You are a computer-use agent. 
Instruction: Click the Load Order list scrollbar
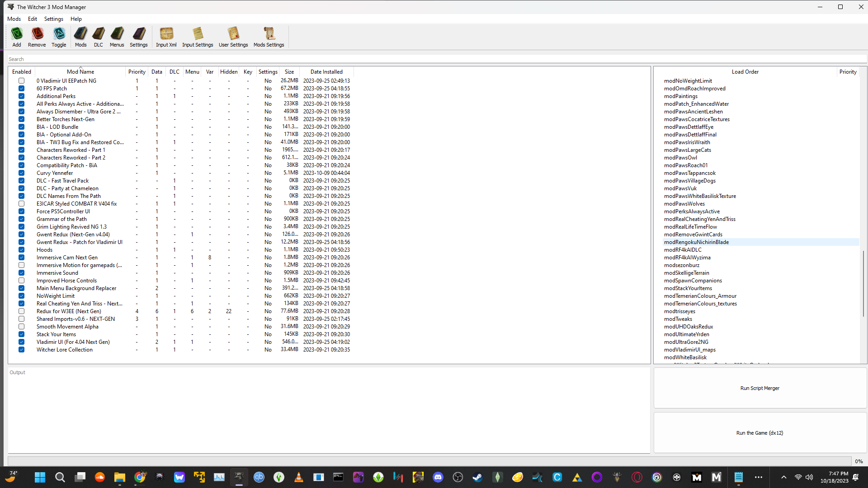(x=863, y=283)
